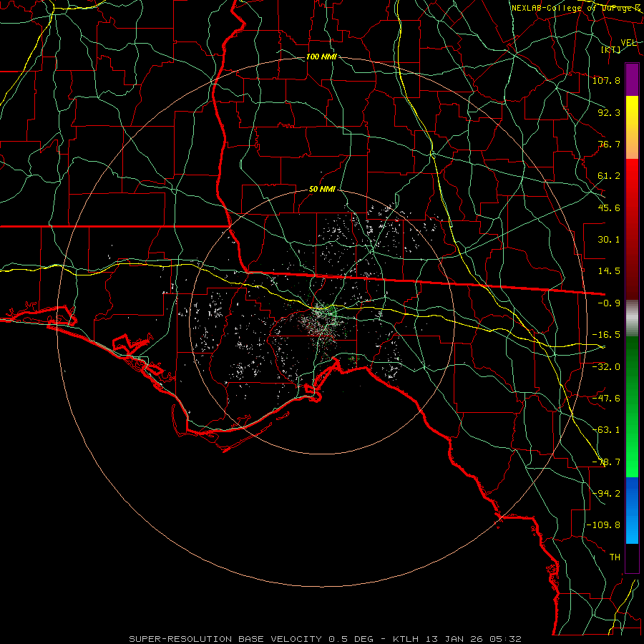This screenshot has width=644, height=644.
Task: Click the -0.9 legend value
Action: click(x=609, y=303)
